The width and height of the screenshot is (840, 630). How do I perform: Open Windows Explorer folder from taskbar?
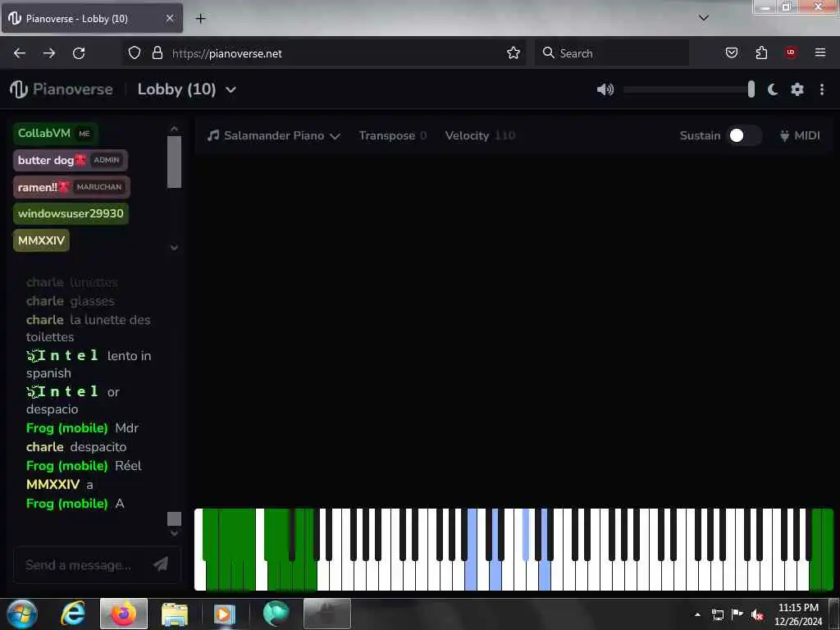pyautogui.click(x=174, y=614)
